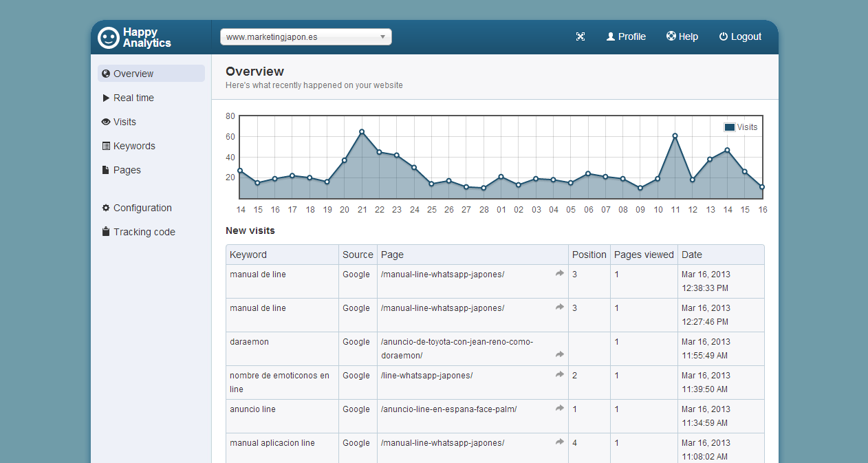Open the website selector dropdown
The height and width of the screenshot is (463, 868).
pos(305,37)
